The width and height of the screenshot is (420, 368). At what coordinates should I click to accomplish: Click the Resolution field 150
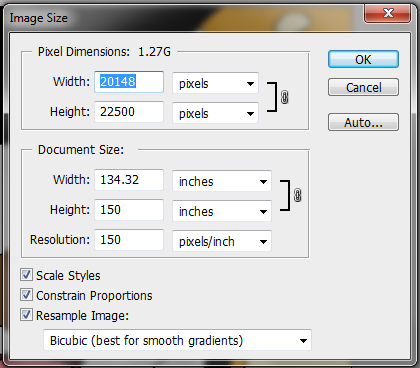(x=129, y=240)
